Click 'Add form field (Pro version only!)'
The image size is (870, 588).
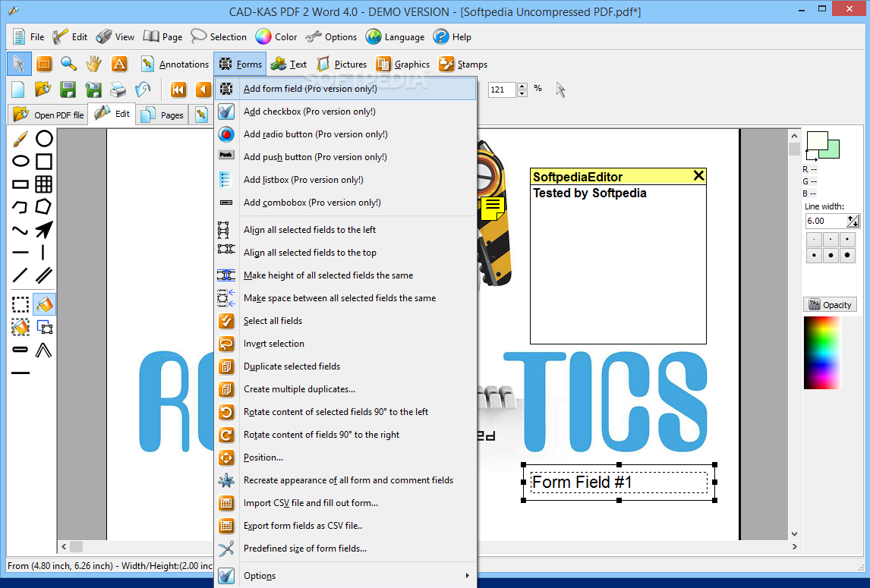345,89
